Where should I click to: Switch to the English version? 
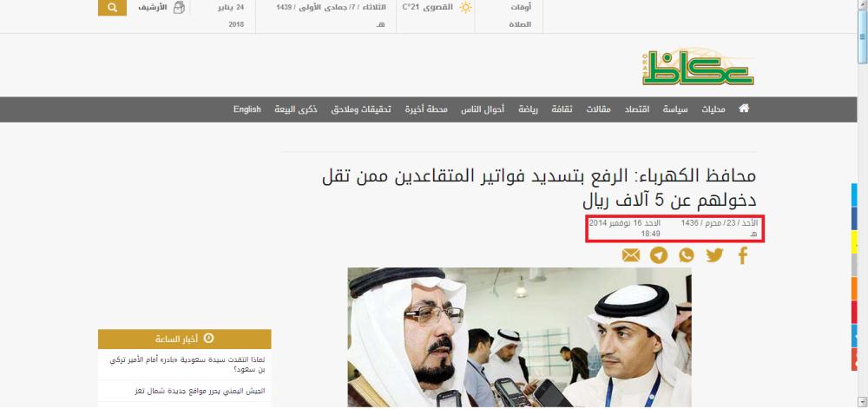pyautogui.click(x=247, y=109)
